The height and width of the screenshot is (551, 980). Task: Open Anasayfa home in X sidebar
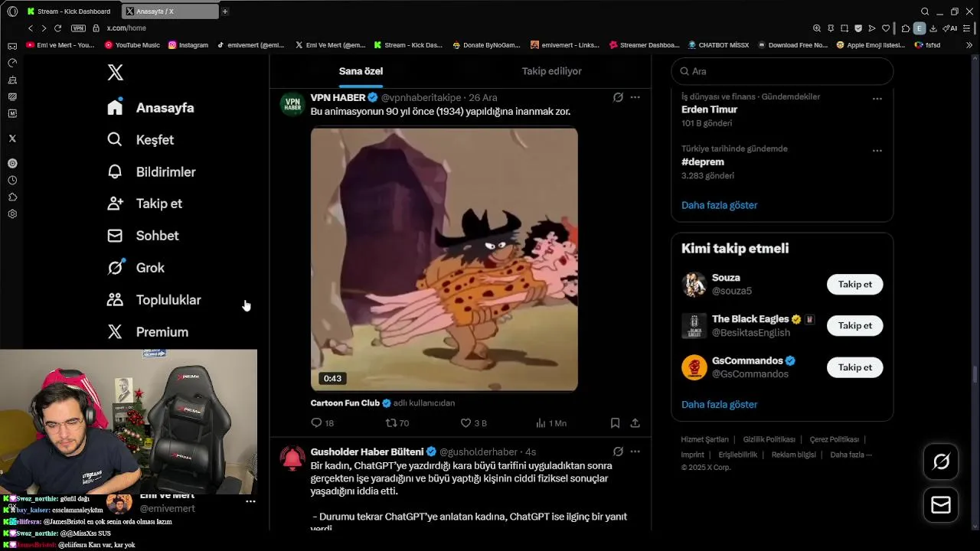[151, 108]
